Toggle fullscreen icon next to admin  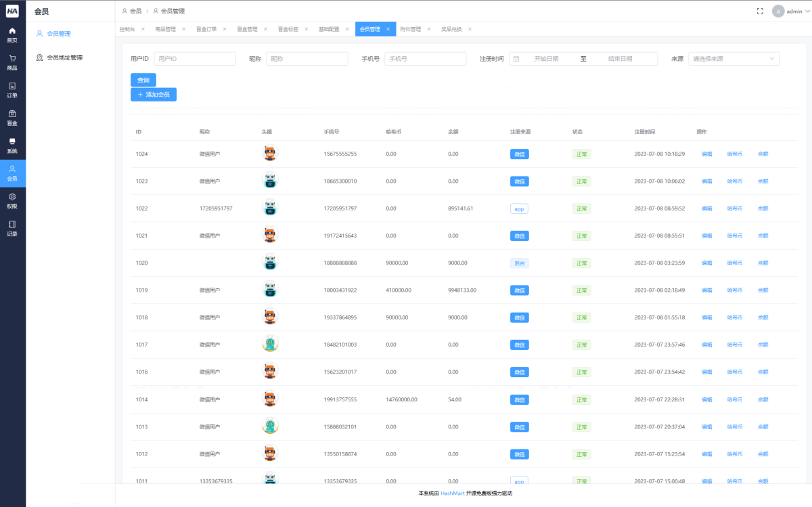[x=760, y=11]
